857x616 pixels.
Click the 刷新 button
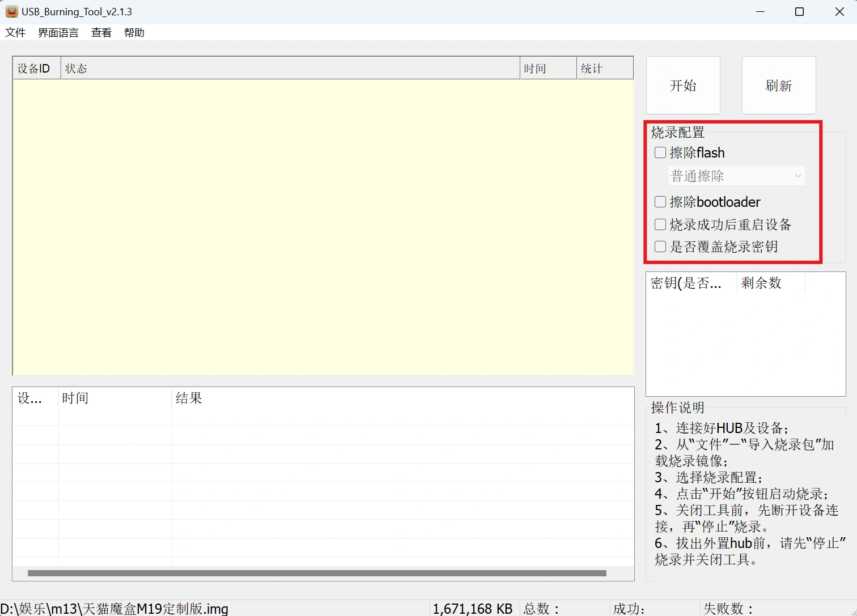[778, 86]
